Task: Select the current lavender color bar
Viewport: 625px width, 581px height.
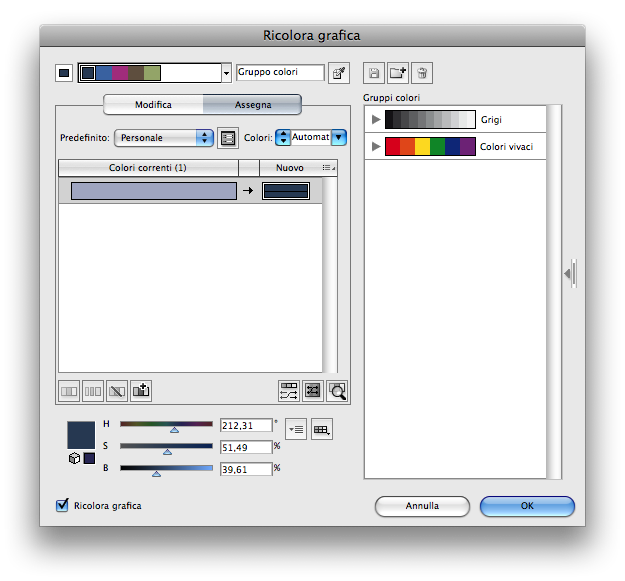Action: (153, 191)
